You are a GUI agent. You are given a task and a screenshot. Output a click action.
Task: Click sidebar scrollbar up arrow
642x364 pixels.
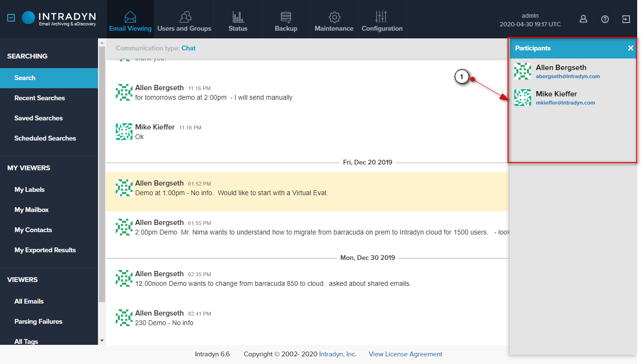tap(101, 43)
